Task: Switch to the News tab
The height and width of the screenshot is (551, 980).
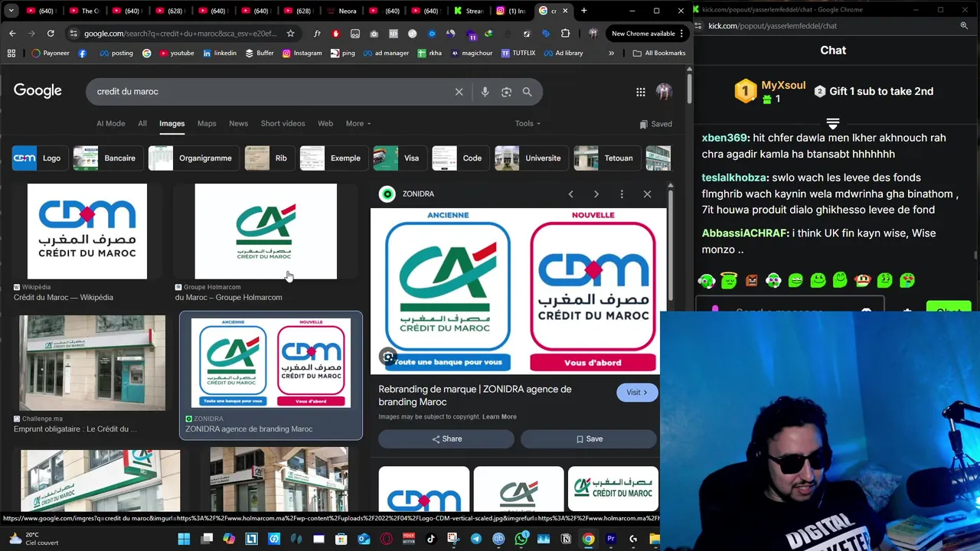Action: (x=238, y=123)
